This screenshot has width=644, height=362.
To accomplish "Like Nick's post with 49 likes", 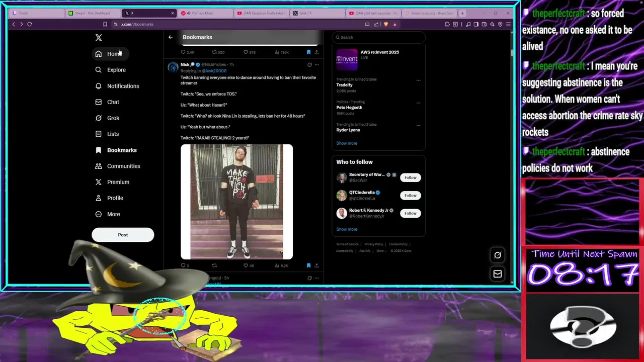I will [x=249, y=265].
